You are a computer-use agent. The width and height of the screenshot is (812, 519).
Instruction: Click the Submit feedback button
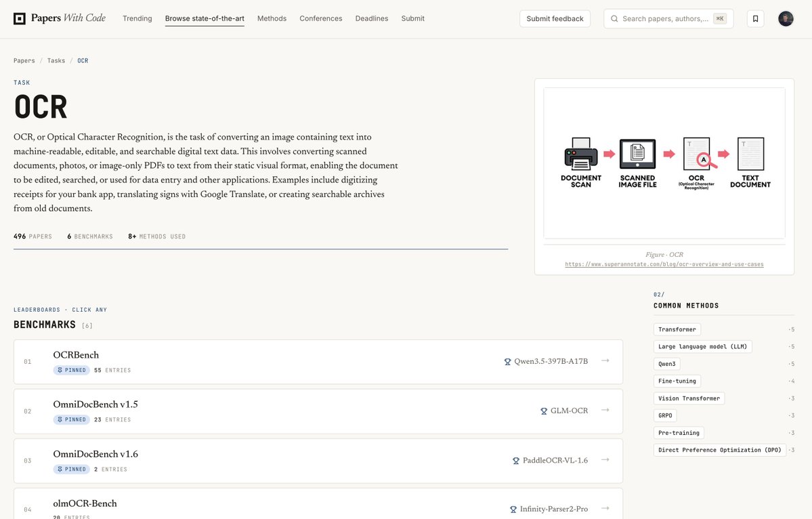tap(555, 19)
